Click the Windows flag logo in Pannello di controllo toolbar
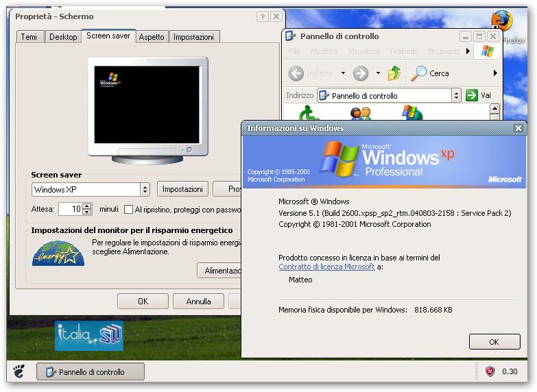 click(488, 51)
